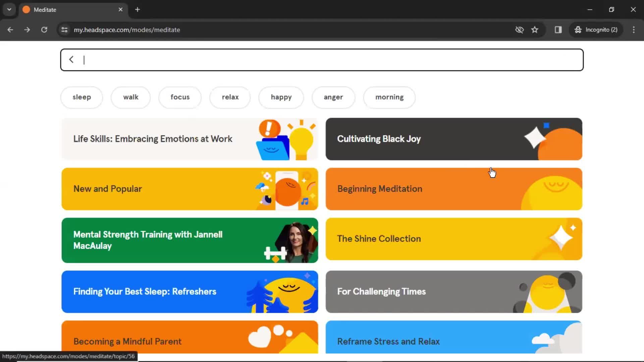Open the Beginning Meditation collection

point(454,189)
